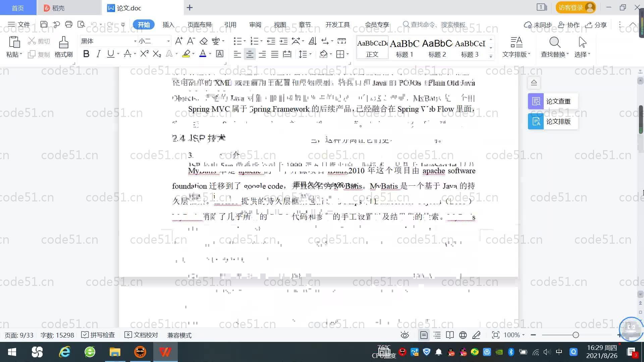Click the Print Preview icon
Viewport: 644px width, 362px height.
(81, 24)
